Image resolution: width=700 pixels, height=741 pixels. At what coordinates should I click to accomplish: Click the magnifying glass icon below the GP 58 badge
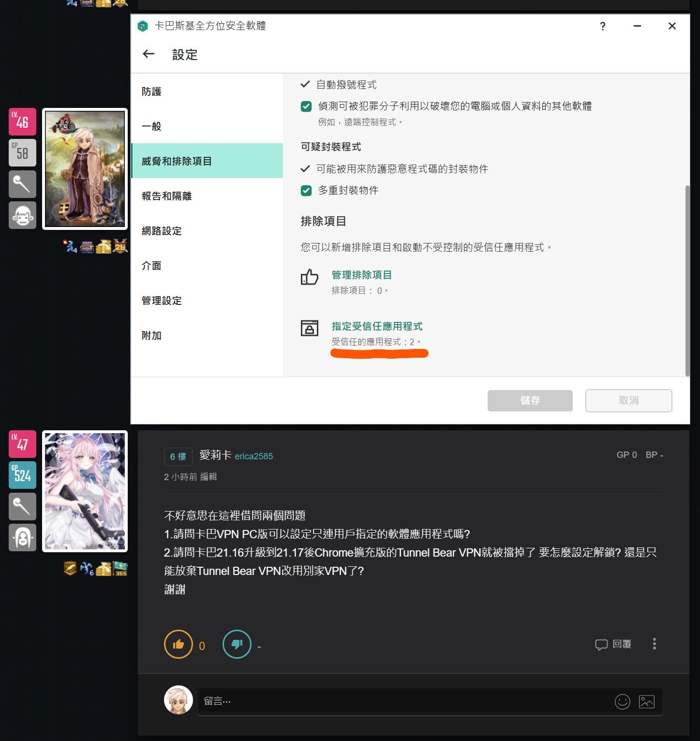(x=22, y=184)
